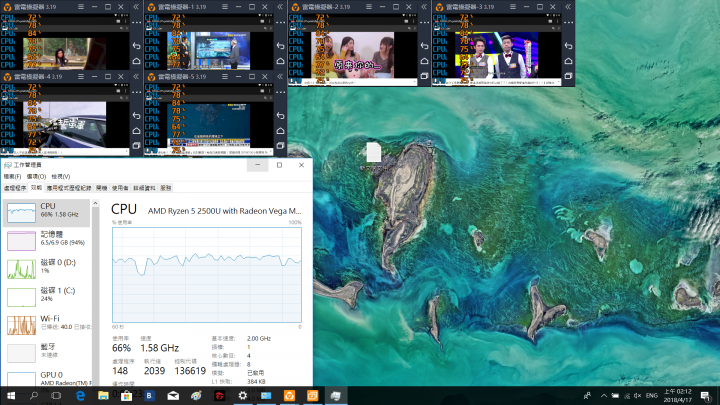720x405 pixels.
Task: Select 磁碟 0 (D:) in performance sidebar
Action: pos(46,269)
